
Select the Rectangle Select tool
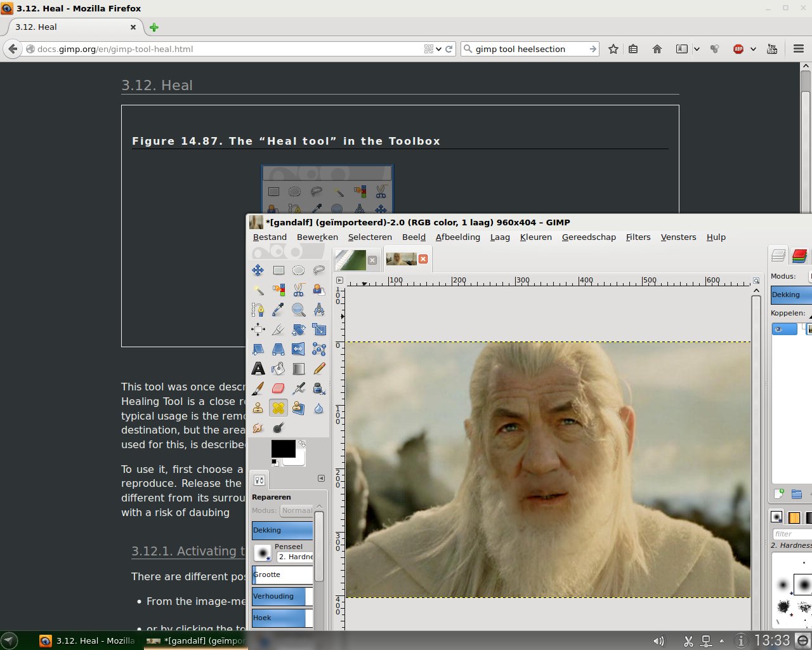[278, 270]
